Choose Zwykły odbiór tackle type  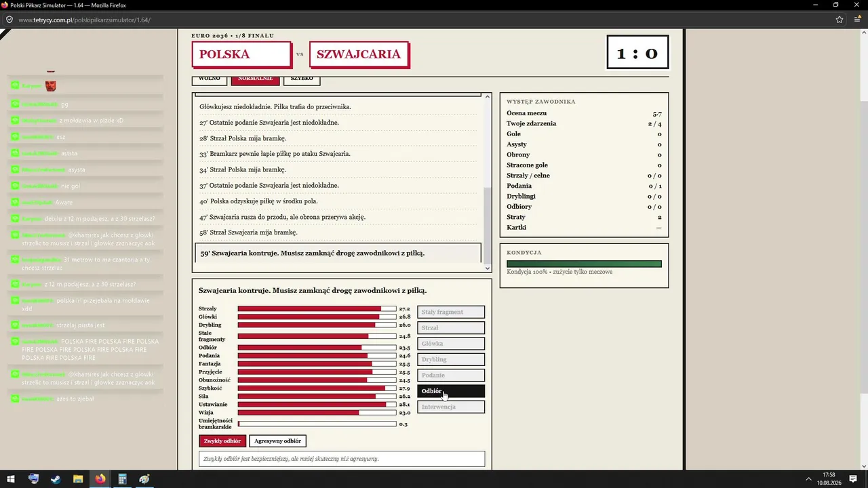tap(222, 441)
